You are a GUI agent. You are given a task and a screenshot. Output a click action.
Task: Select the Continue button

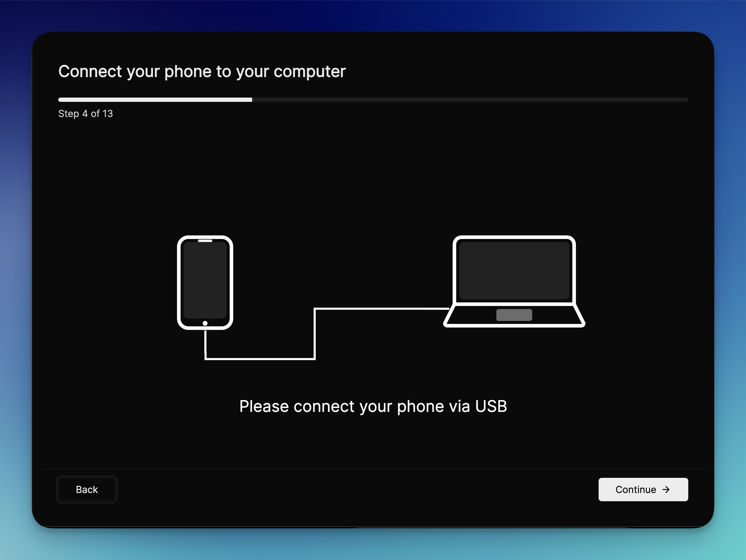coord(643,490)
